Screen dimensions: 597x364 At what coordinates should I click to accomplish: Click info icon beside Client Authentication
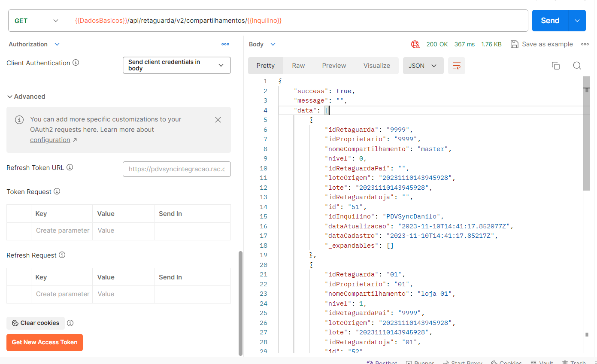(x=76, y=63)
